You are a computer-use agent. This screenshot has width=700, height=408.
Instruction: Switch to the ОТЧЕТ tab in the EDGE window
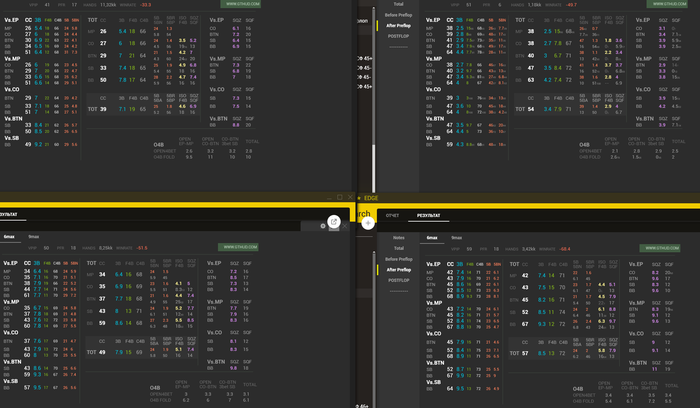pyautogui.click(x=392, y=216)
